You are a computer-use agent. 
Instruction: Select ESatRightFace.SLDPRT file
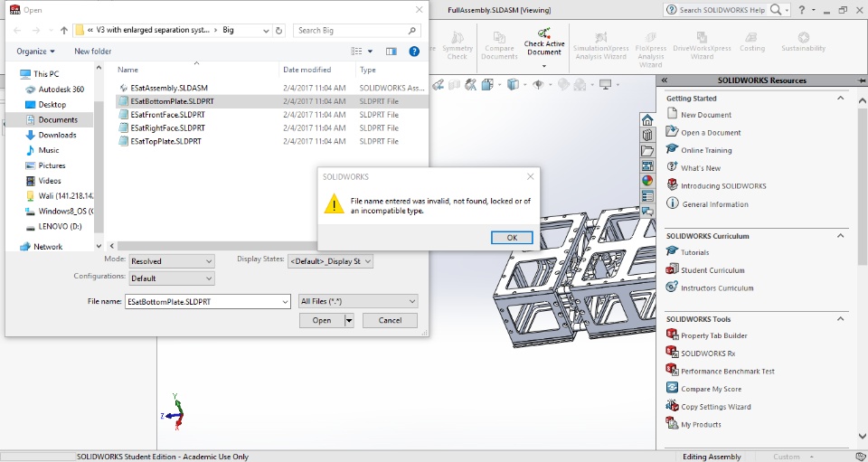(x=168, y=127)
